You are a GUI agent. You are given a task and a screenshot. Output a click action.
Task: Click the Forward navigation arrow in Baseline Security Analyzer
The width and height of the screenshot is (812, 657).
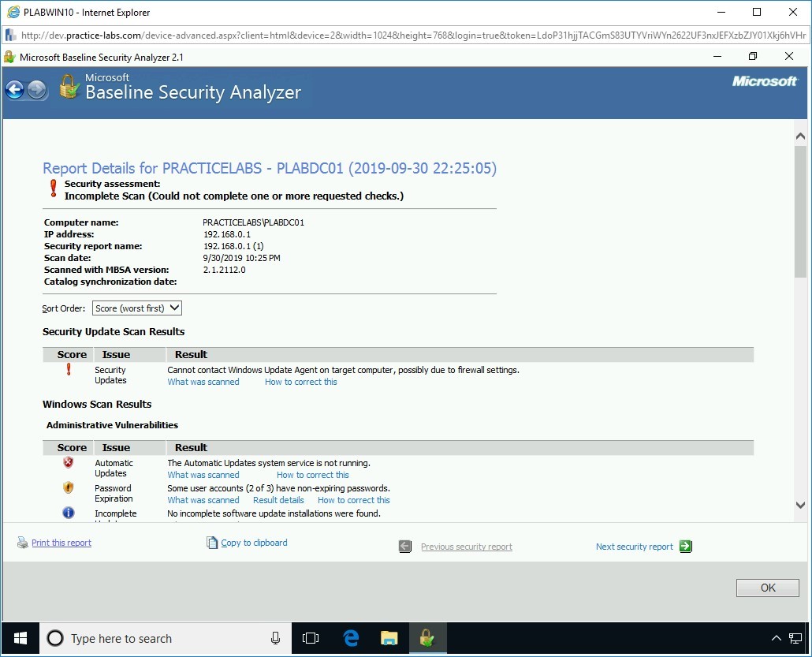[35, 89]
